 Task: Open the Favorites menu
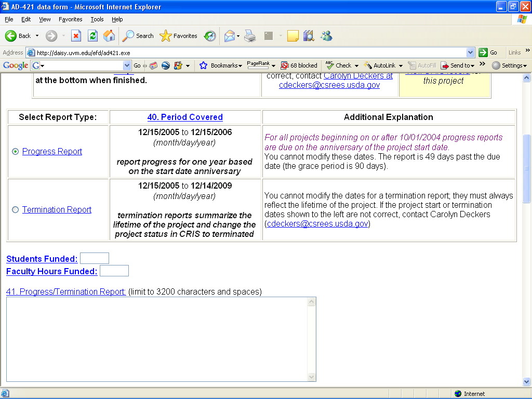(x=70, y=19)
